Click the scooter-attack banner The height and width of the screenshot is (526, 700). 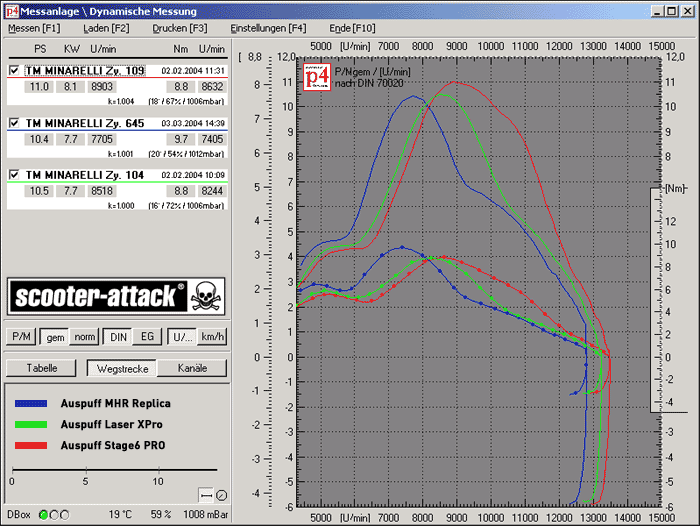(116, 296)
